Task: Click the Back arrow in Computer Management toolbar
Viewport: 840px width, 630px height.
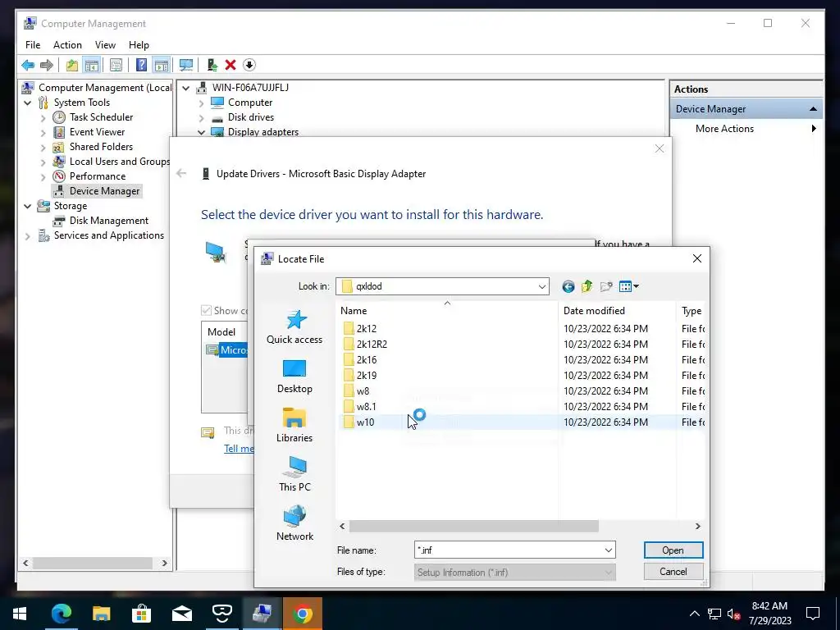Action: (x=28, y=66)
